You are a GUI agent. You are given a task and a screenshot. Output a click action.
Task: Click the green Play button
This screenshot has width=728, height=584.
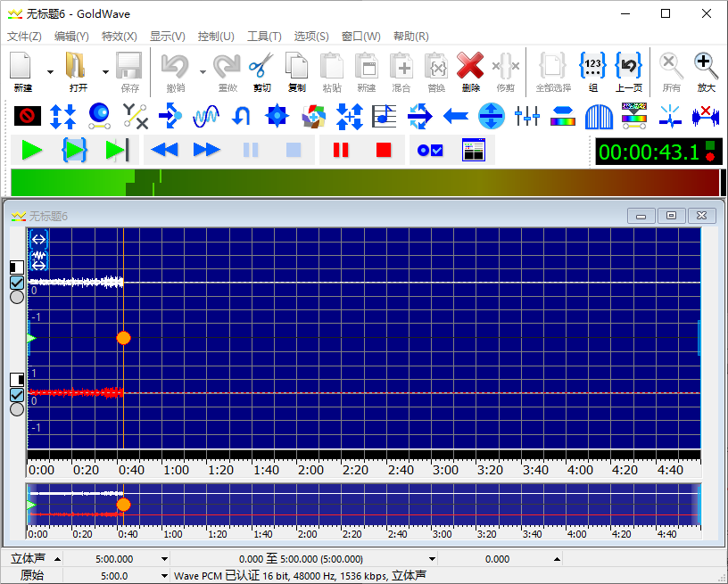tap(32, 150)
